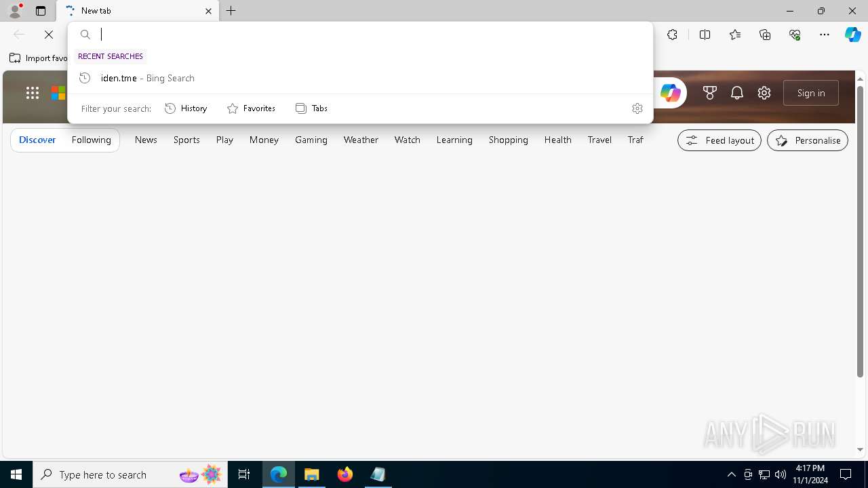Toggle Split screen view
868x488 pixels.
pos(705,35)
